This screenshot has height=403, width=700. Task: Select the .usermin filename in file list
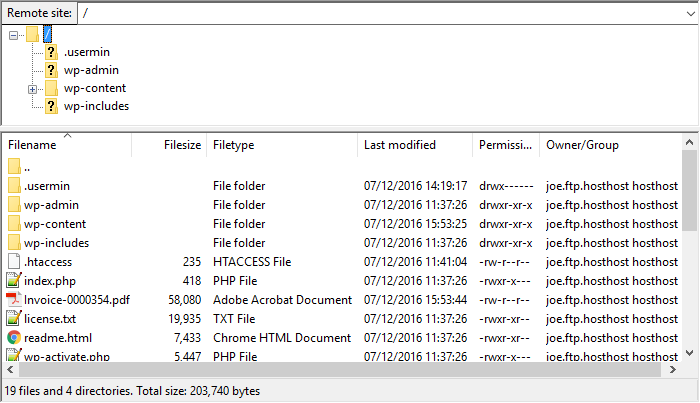click(x=46, y=186)
